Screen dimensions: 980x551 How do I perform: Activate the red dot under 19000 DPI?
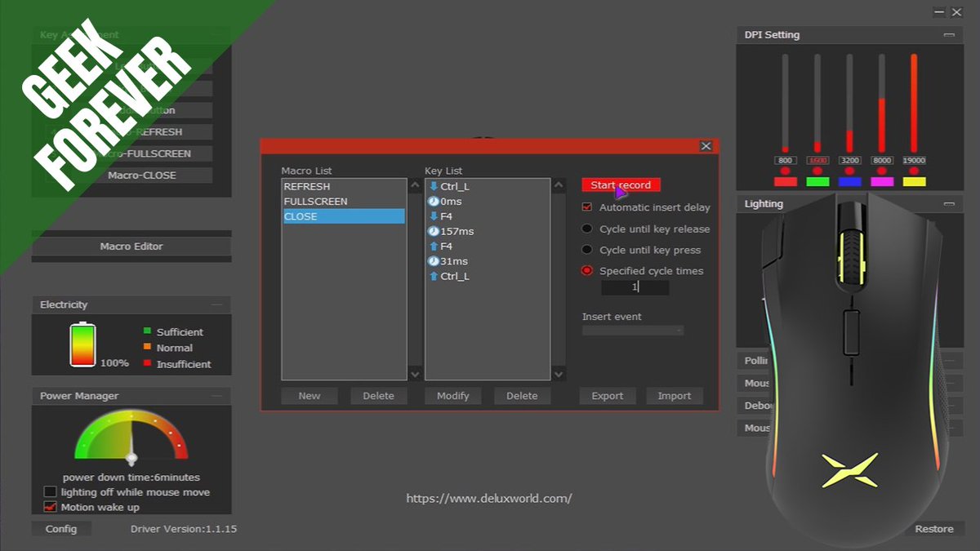tap(915, 171)
